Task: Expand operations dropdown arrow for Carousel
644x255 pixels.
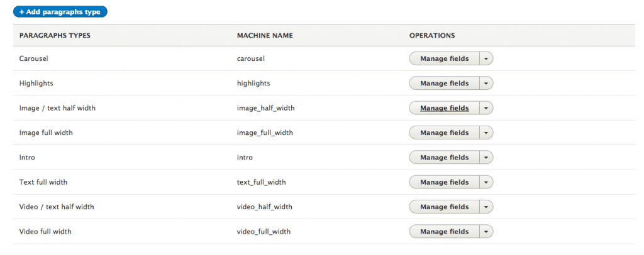Action: [486, 58]
